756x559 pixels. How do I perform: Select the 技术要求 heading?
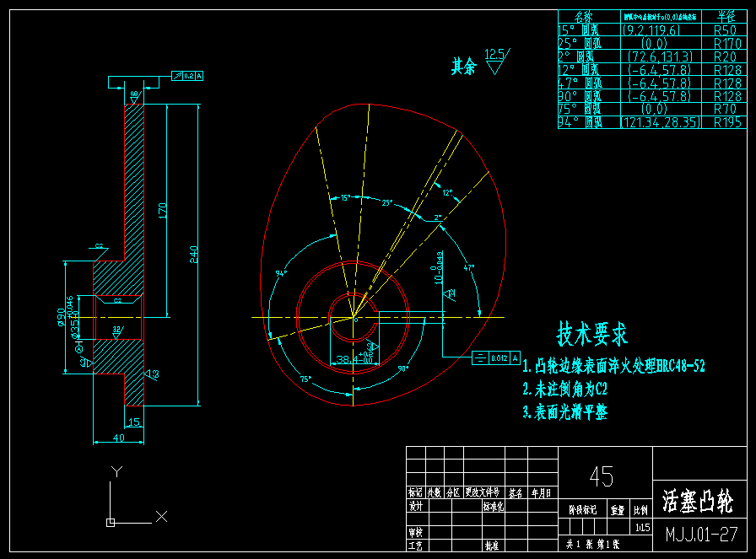pos(592,334)
